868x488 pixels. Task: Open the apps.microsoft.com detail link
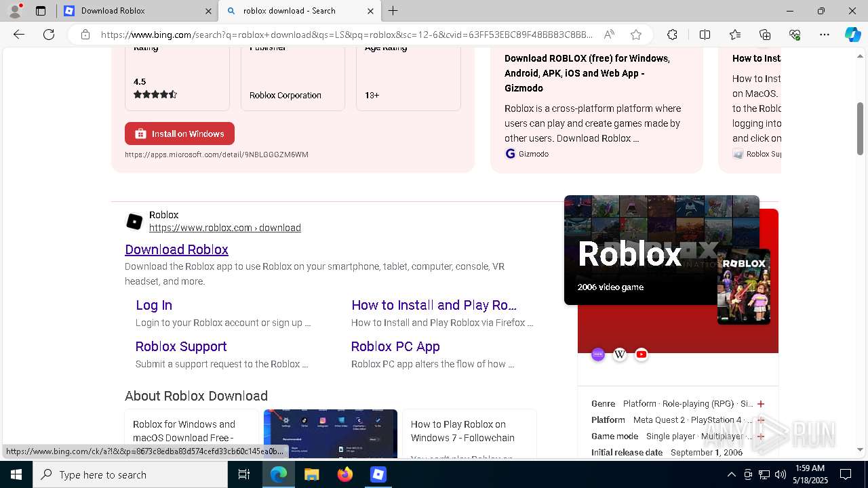216,155
